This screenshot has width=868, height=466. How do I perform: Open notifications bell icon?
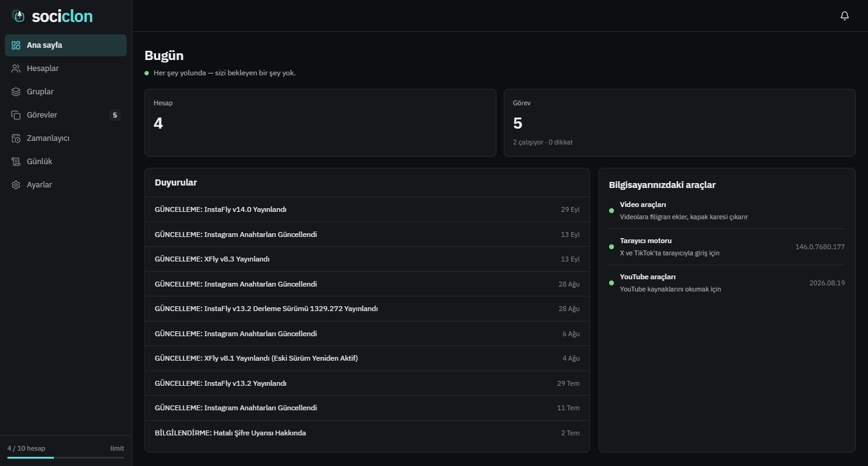pyautogui.click(x=845, y=16)
